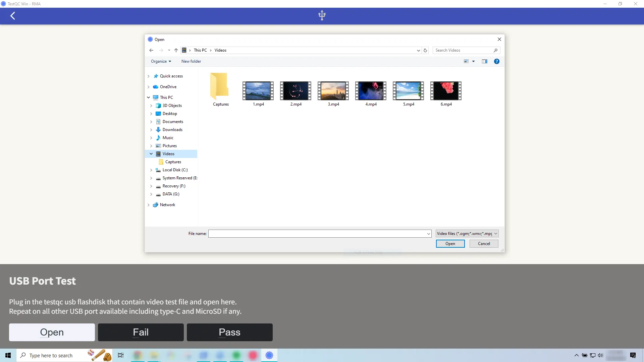Click the Open button in the dialog
The width and height of the screenshot is (644, 362).
(450, 244)
